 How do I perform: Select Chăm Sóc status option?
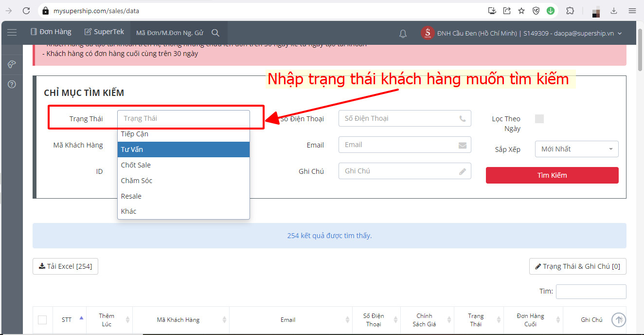(183, 181)
